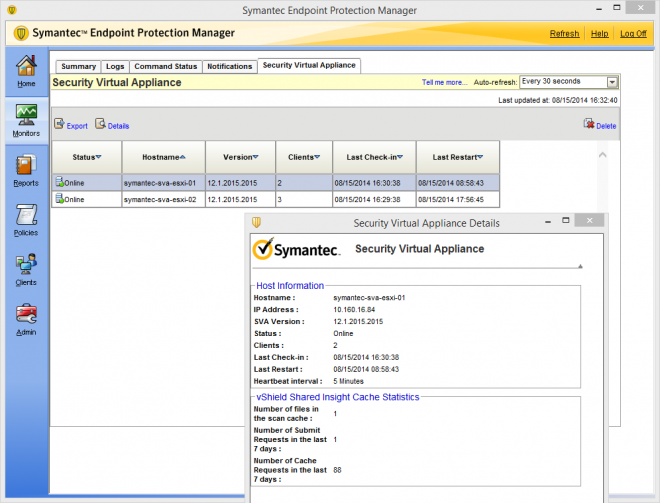Image resolution: width=660 pixels, height=503 pixels.
Task: Click the Delete icon with the red X
Action: pyautogui.click(x=589, y=124)
